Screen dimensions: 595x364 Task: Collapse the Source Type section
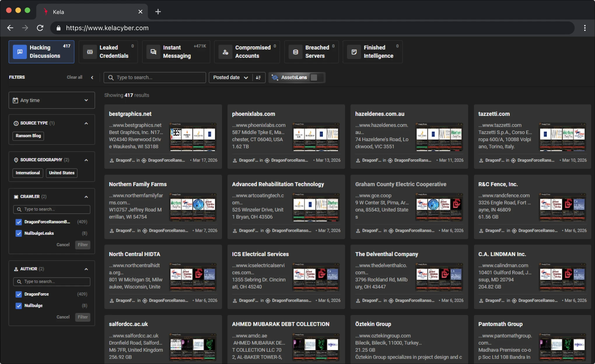pos(86,123)
